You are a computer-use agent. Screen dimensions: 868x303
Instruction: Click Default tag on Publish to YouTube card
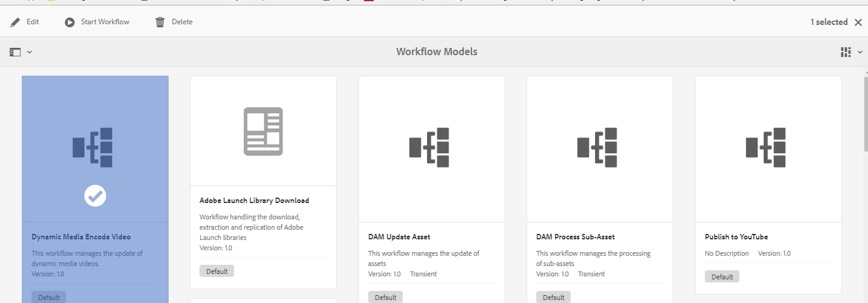click(722, 276)
